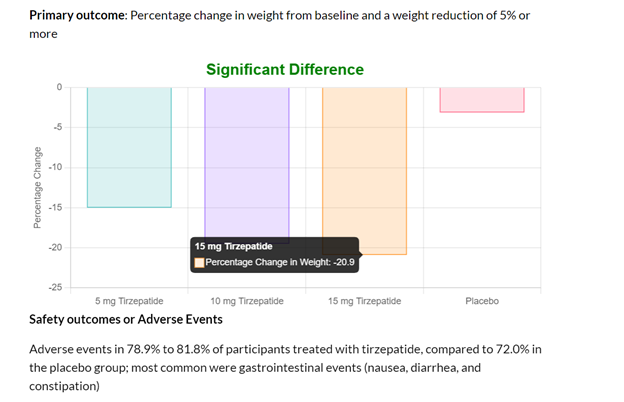
Task: Click the 15 mg Tirzepatide tooltip title
Action: tap(234, 246)
